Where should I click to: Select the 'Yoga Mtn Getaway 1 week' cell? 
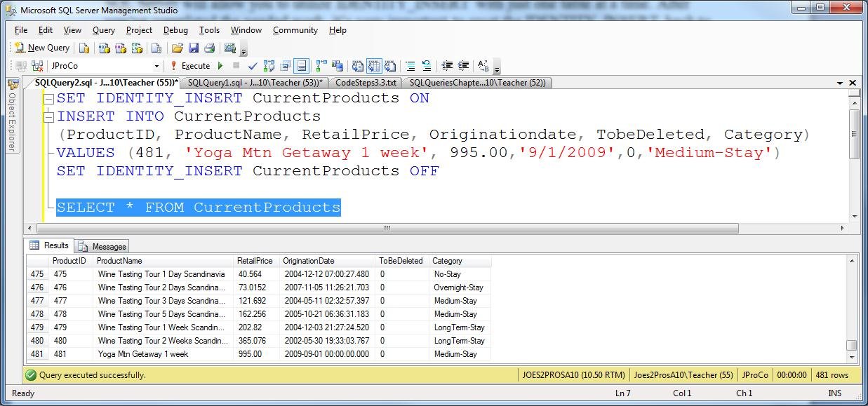163,354
